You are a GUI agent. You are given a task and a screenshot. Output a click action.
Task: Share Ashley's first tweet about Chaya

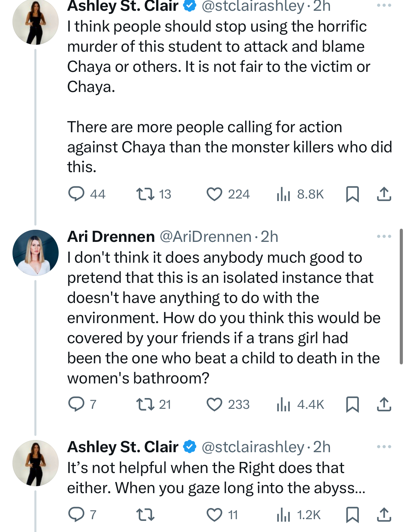pyautogui.click(x=384, y=194)
